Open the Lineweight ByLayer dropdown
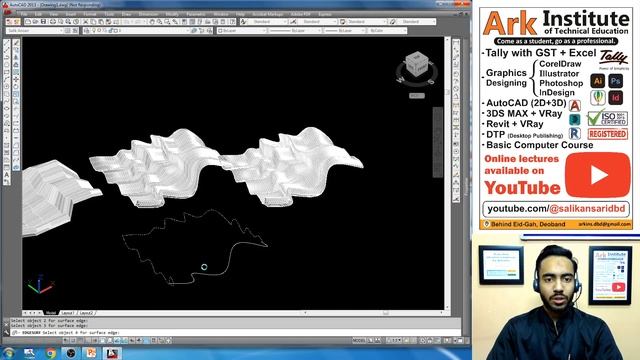 tap(344, 31)
